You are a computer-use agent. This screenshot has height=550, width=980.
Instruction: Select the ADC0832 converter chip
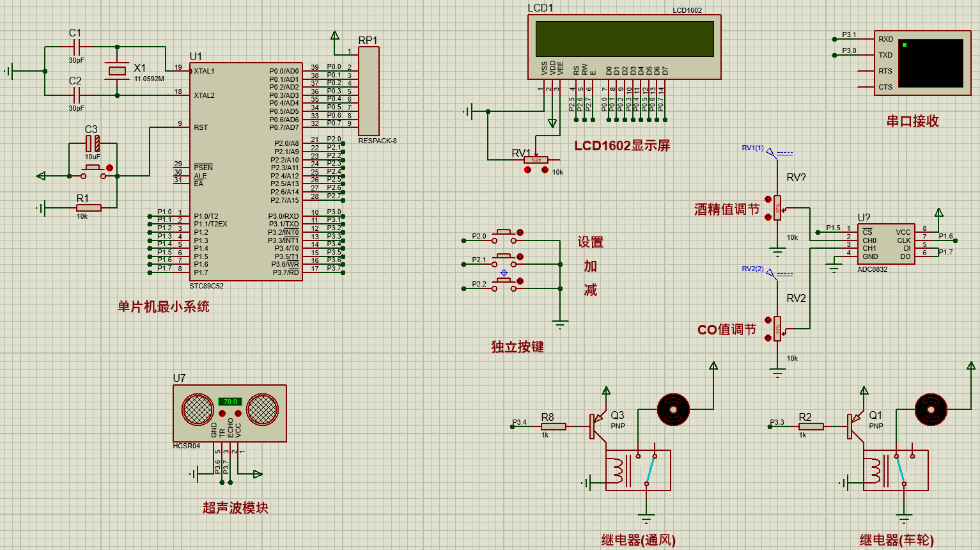[x=886, y=244]
